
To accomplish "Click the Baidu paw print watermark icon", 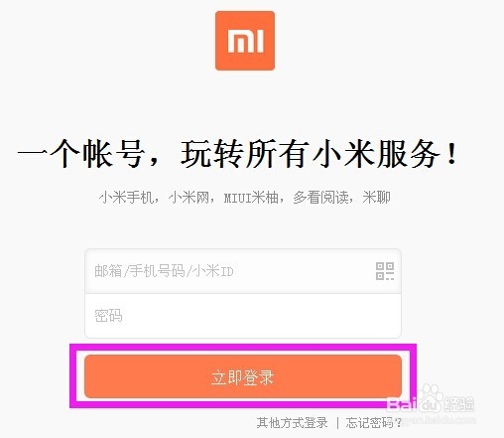I will pos(430,398).
